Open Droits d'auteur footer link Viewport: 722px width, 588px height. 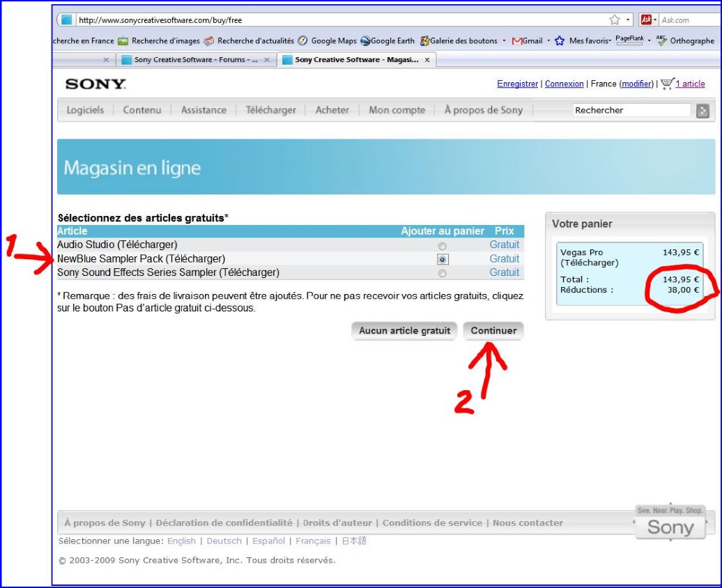[x=337, y=523]
